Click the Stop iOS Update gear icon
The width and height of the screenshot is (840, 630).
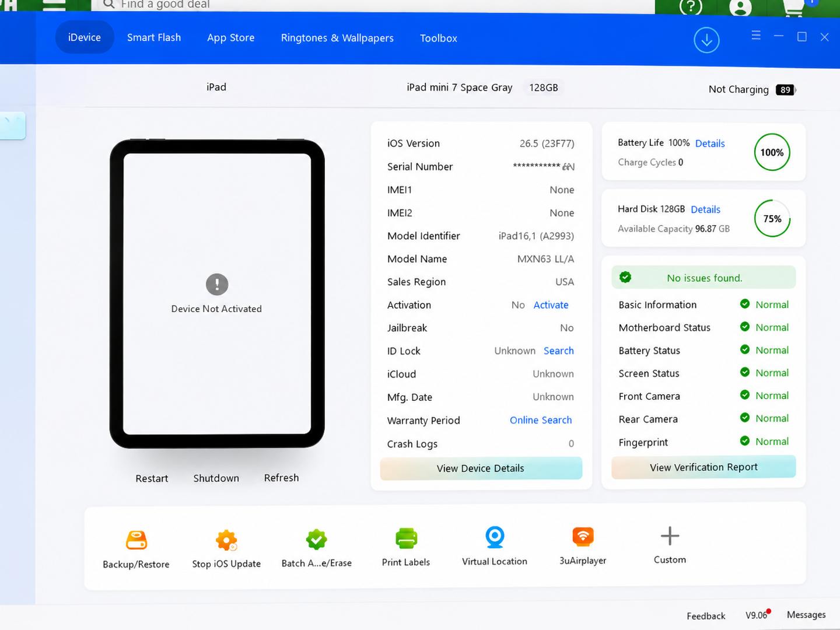(x=226, y=540)
